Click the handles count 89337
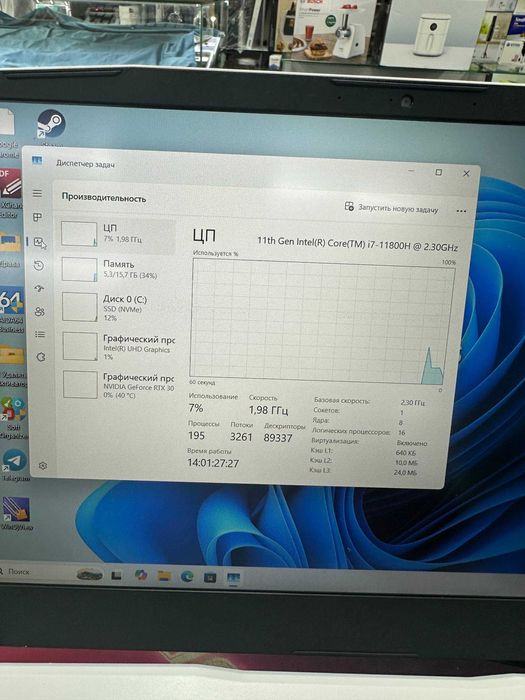This screenshot has height=700, width=525. (x=278, y=438)
